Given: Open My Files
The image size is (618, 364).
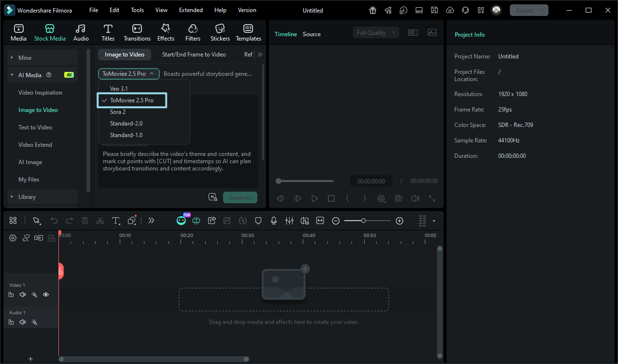Looking at the screenshot, I should coord(29,180).
